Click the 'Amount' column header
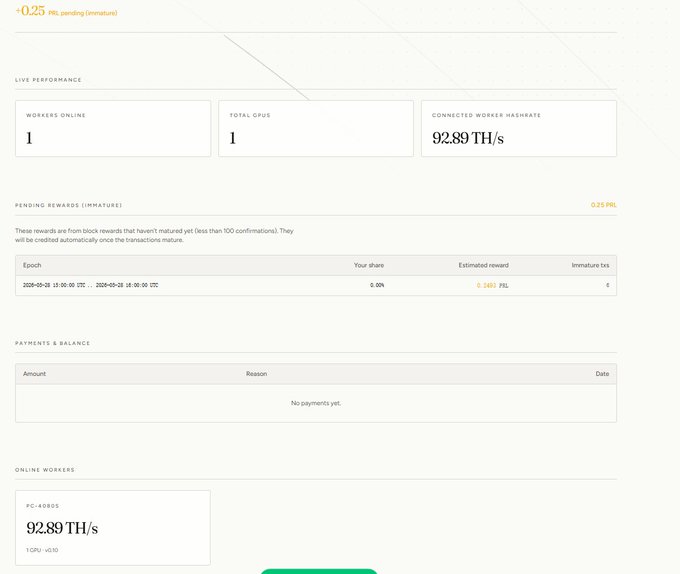Viewport: 680px width, 574px height. pos(34,374)
